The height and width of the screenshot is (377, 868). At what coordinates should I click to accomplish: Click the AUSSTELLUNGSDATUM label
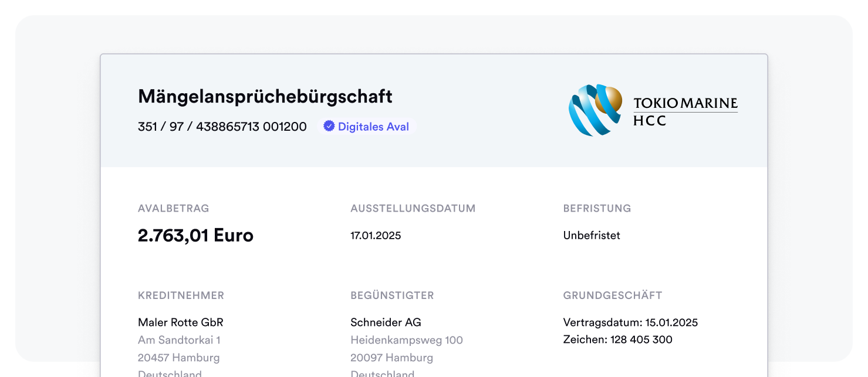tap(413, 208)
